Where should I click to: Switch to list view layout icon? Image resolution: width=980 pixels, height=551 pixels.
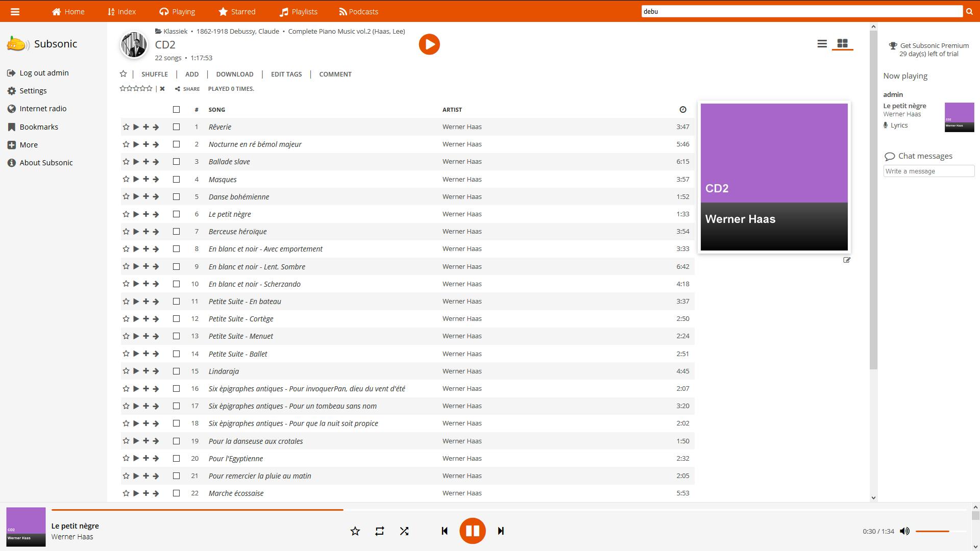(822, 44)
